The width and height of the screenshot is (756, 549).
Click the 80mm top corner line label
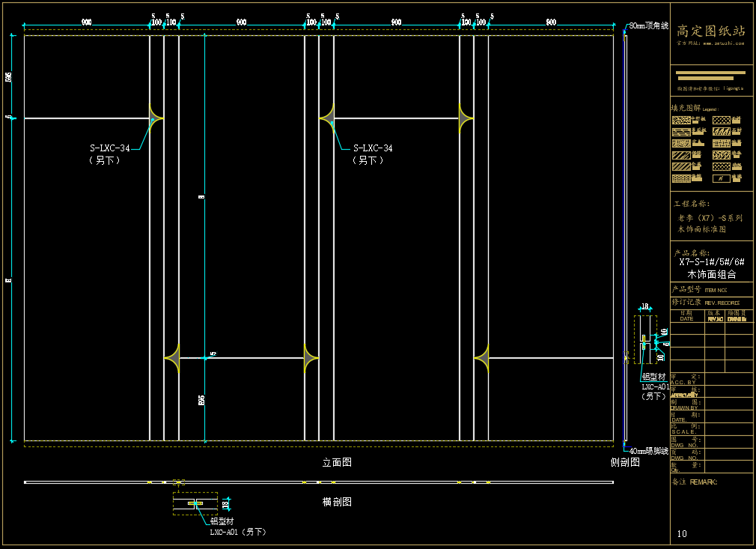tap(648, 25)
